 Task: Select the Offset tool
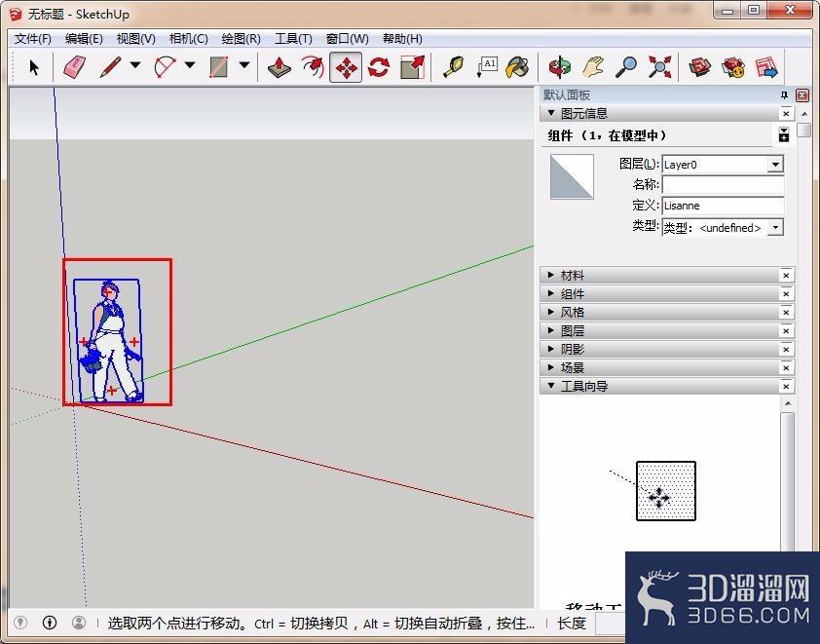(x=313, y=67)
